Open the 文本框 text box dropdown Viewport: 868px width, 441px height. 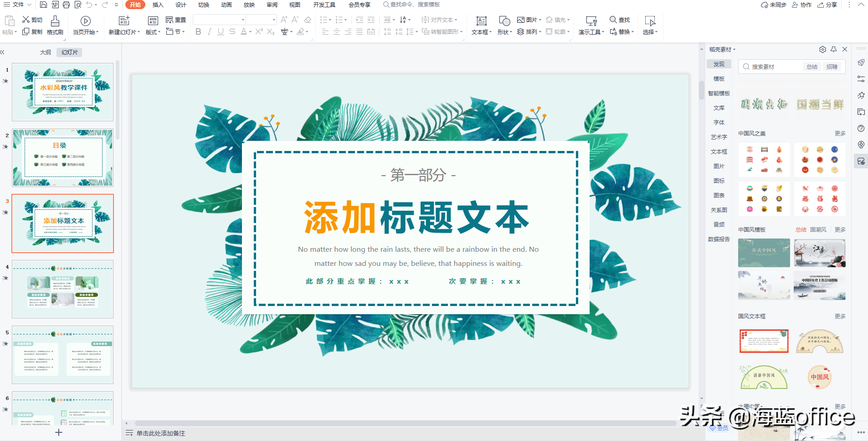click(x=482, y=32)
